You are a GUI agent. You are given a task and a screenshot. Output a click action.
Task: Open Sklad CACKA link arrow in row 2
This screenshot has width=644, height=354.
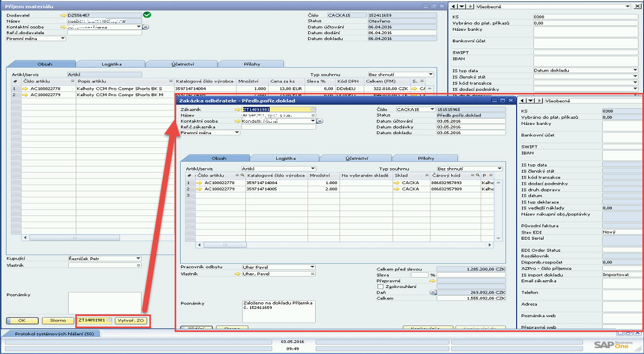point(397,189)
